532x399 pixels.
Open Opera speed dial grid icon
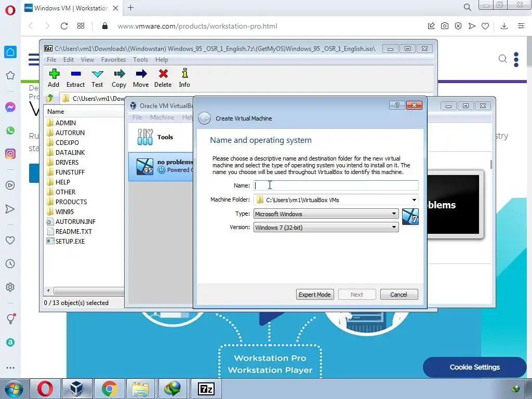[x=81, y=26]
